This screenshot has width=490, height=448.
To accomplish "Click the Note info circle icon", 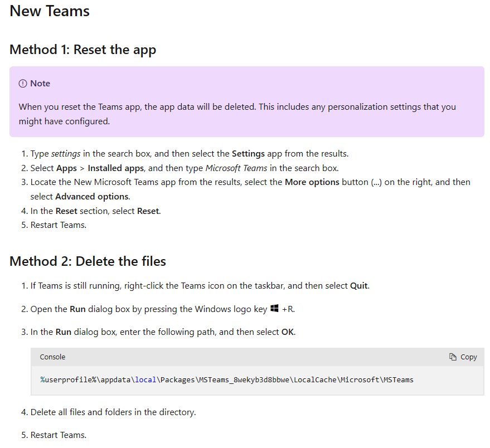I will [23, 84].
